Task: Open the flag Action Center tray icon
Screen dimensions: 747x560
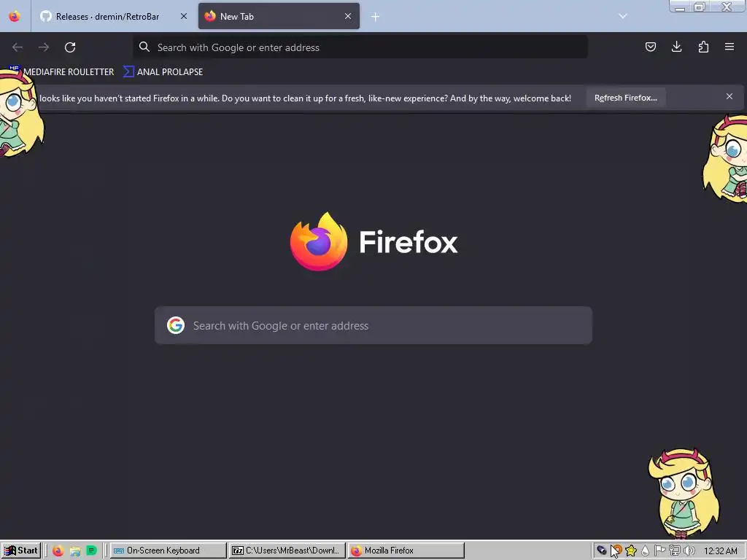Action: [659, 551]
